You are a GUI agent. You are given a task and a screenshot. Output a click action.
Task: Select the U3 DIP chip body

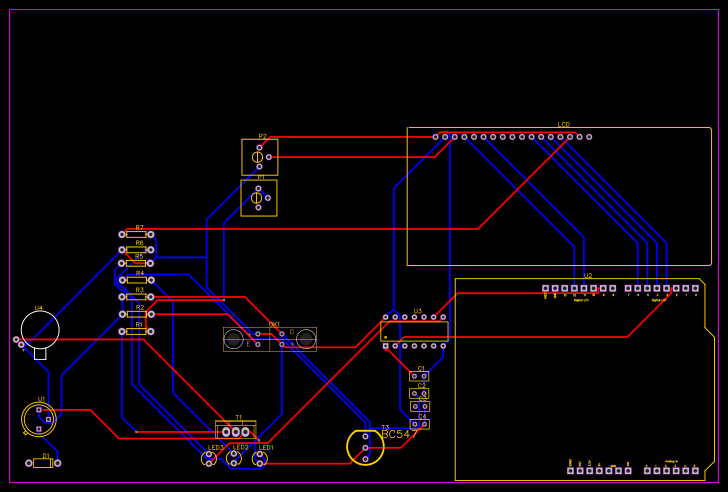click(x=414, y=331)
